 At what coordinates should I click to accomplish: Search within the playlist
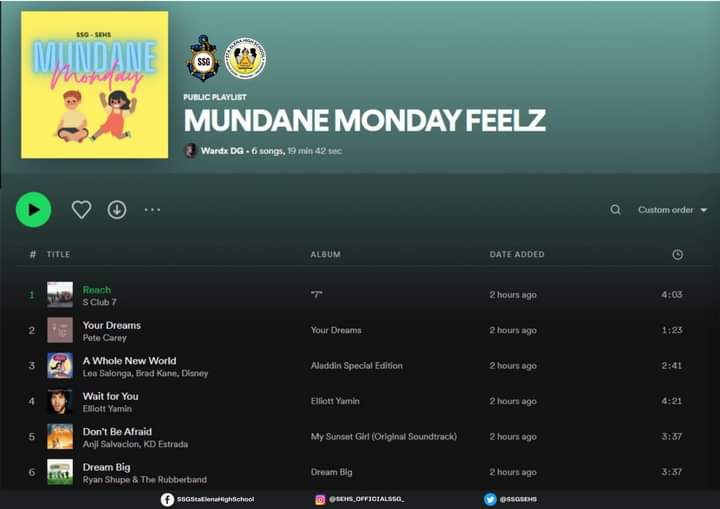pos(615,210)
